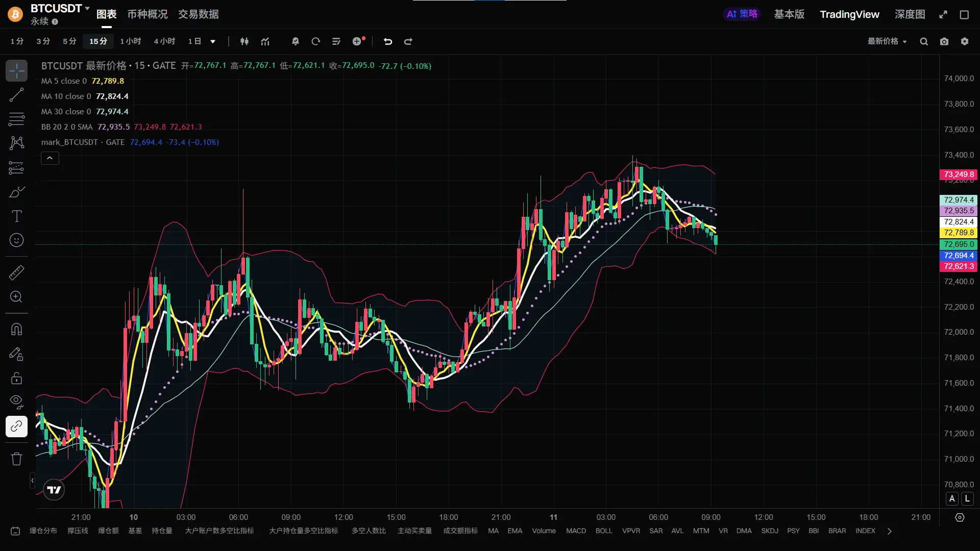Viewport: 980px width, 551px height.
Task: Select the ruler measure tool
Action: [x=16, y=272]
